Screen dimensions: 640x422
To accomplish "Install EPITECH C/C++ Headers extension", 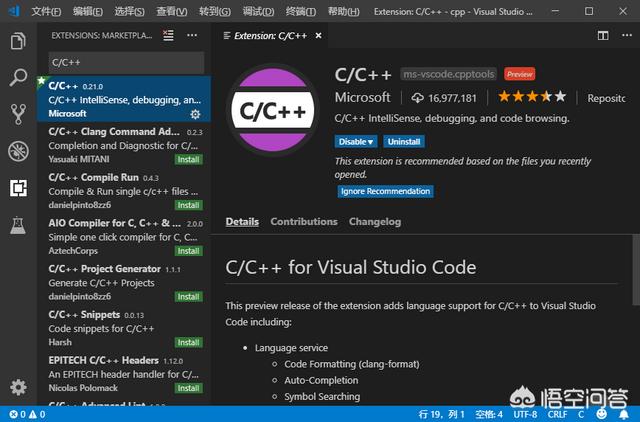I will pos(188,388).
